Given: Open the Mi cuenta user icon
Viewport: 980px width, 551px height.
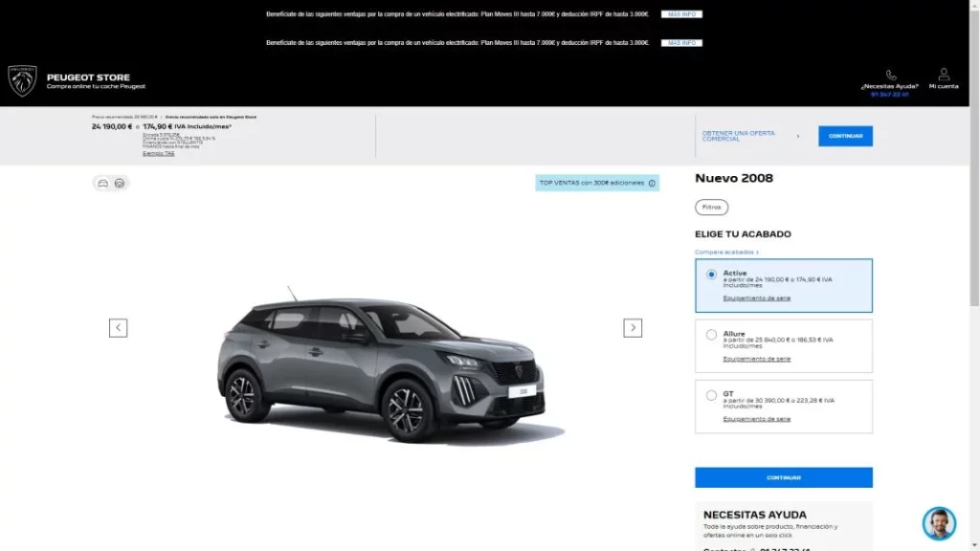Looking at the screenshot, I should (x=944, y=74).
